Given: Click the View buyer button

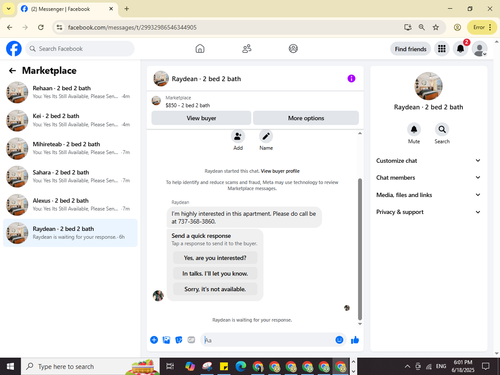Looking at the screenshot, I should [201, 118].
